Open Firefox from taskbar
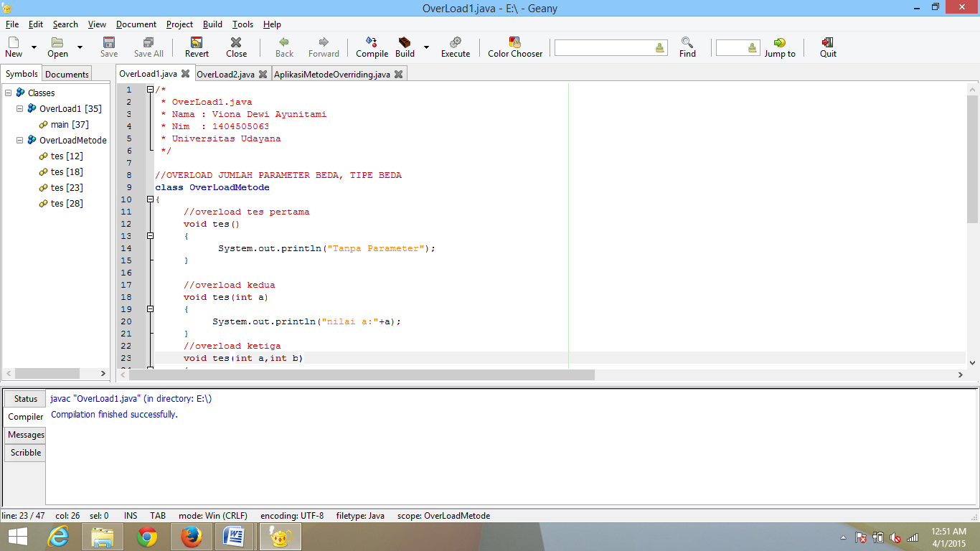 pyautogui.click(x=192, y=537)
